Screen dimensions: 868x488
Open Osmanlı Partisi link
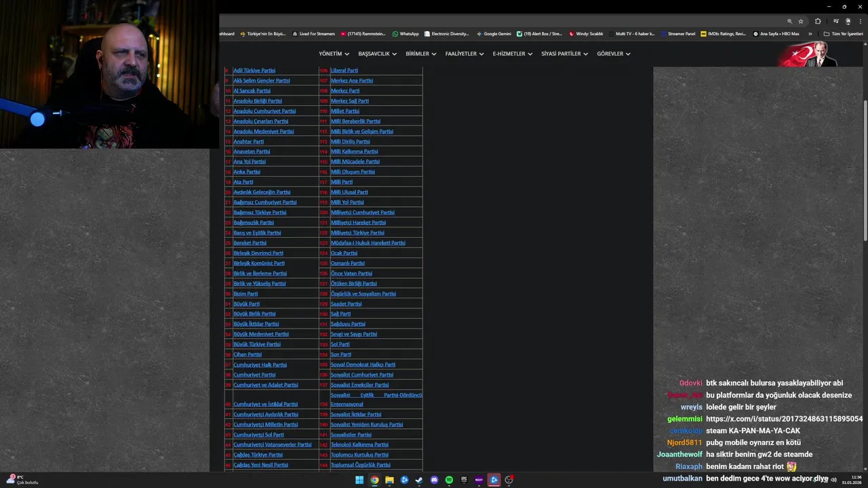(347, 263)
